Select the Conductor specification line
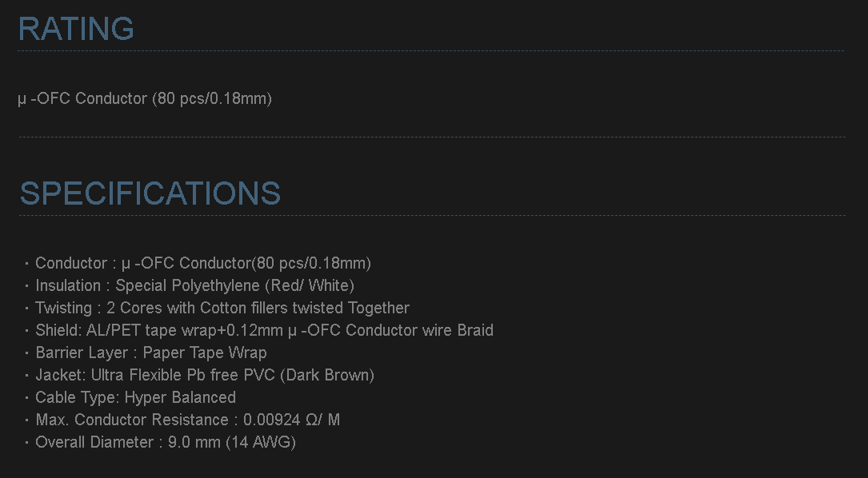Screen dimensions: 868x478 203,264
